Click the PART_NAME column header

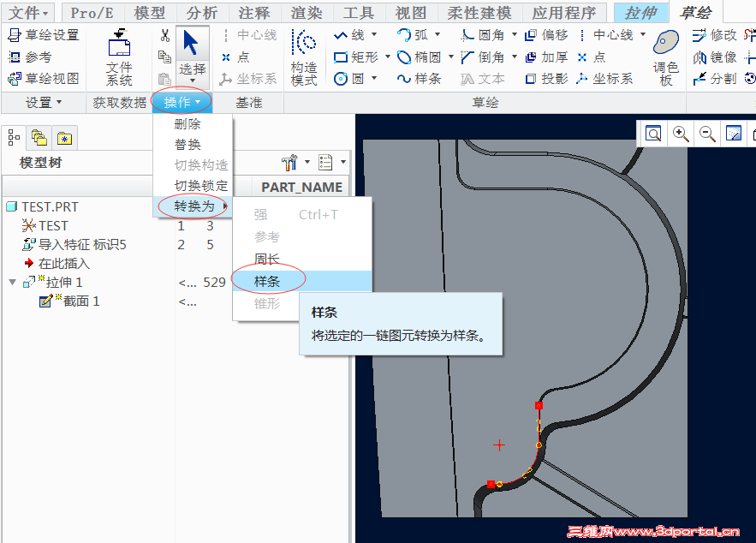[301, 187]
